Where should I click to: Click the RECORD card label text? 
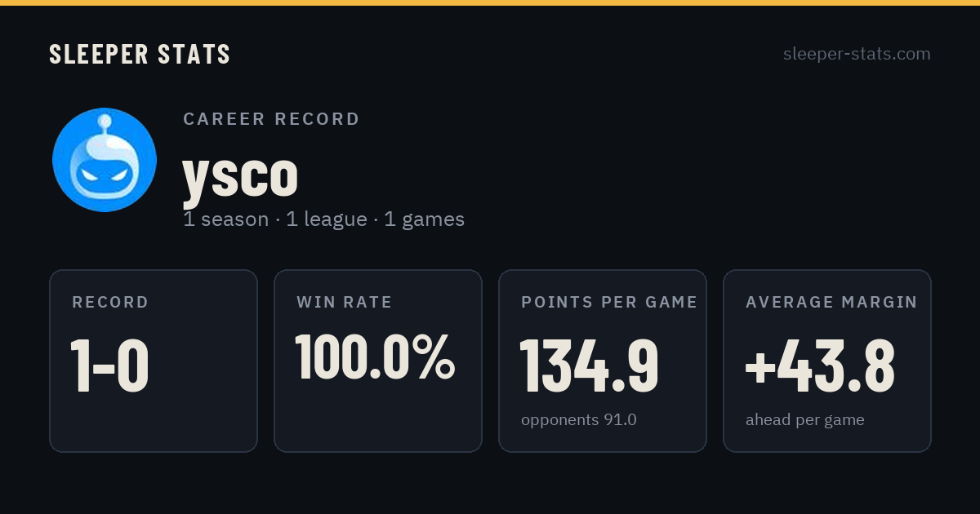point(110,303)
